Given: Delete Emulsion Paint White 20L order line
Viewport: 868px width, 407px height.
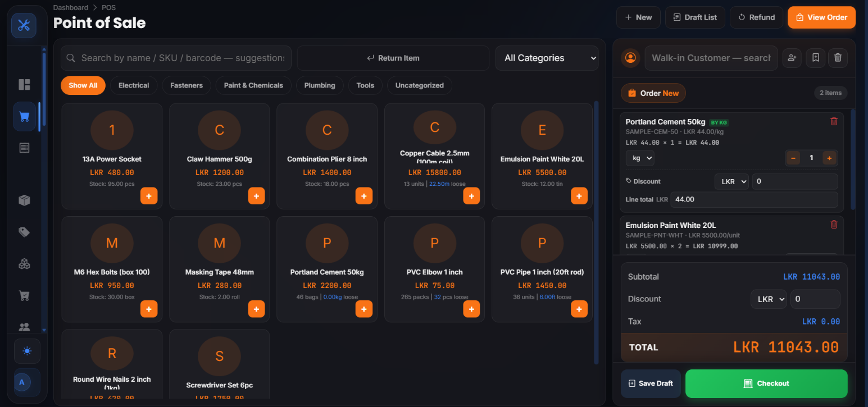Looking at the screenshot, I should click(834, 225).
